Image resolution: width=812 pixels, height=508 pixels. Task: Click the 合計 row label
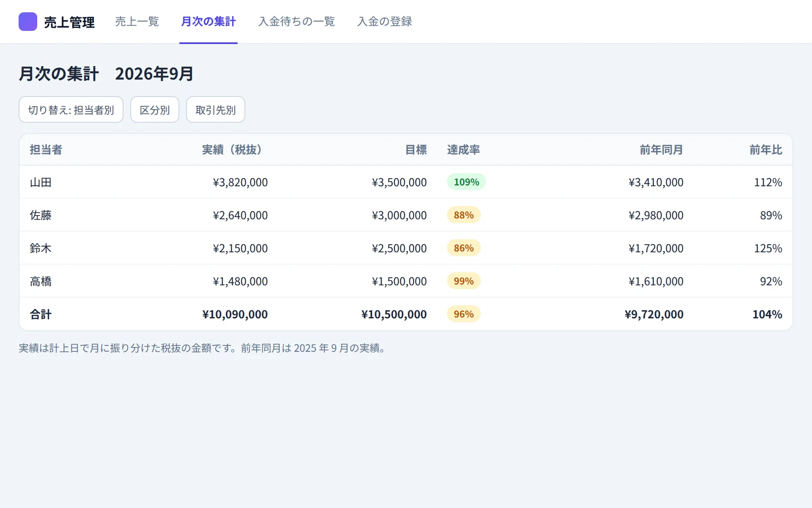41,315
